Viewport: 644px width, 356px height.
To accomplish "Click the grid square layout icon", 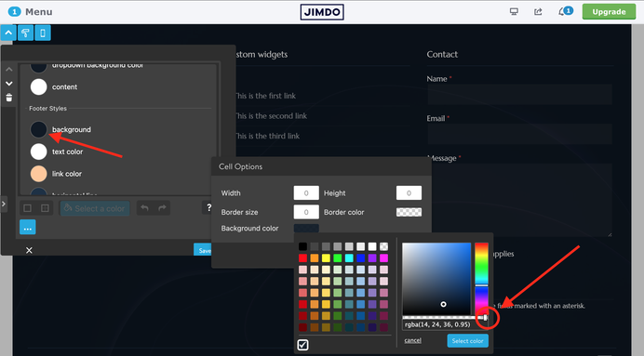I will pyautogui.click(x=46, y=208).
